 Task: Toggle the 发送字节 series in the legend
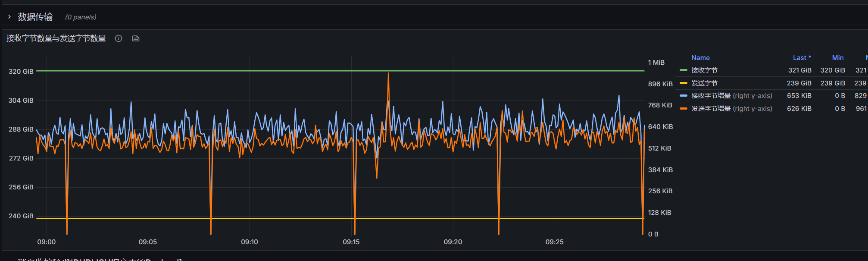click(704, 83)
